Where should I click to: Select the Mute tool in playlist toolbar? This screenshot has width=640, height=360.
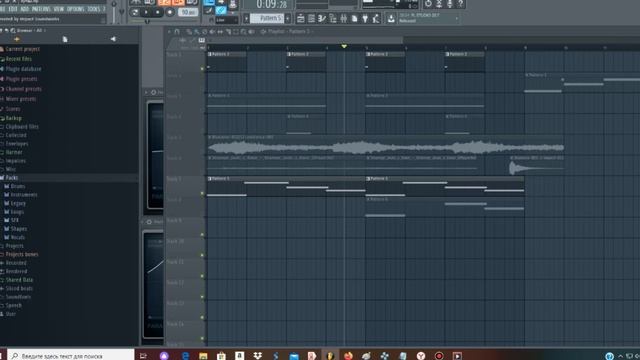212,31
